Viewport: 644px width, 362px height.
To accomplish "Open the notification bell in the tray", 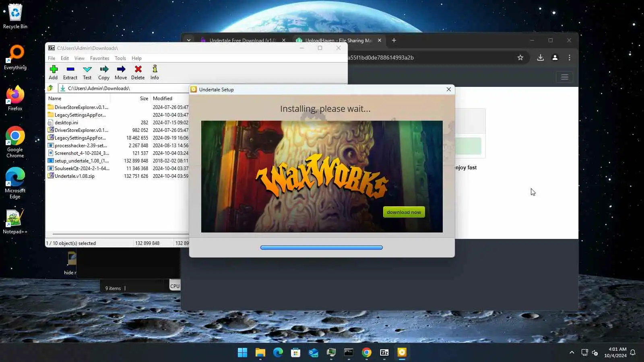I will click(633, 353).
